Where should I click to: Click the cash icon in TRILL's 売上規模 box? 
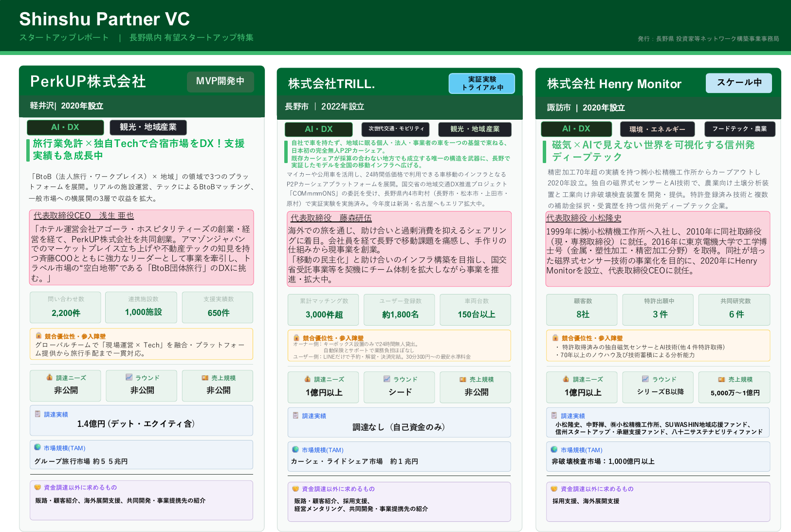tap(463, 379)
